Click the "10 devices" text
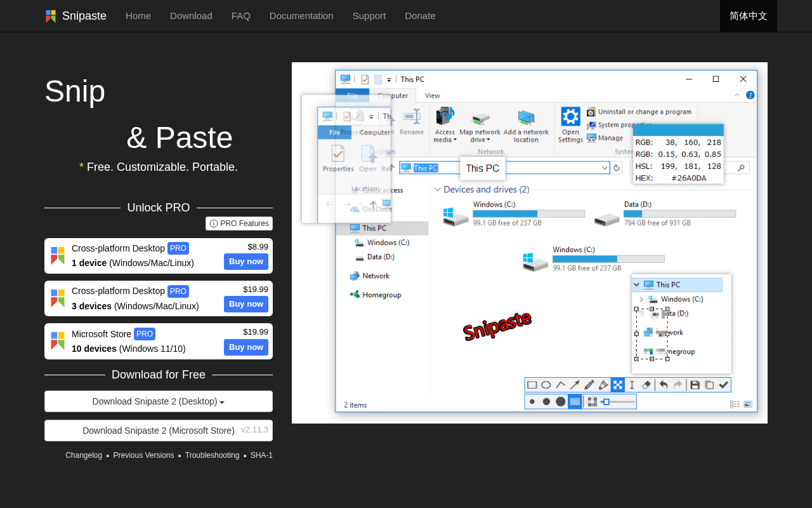 coord(94,349)
